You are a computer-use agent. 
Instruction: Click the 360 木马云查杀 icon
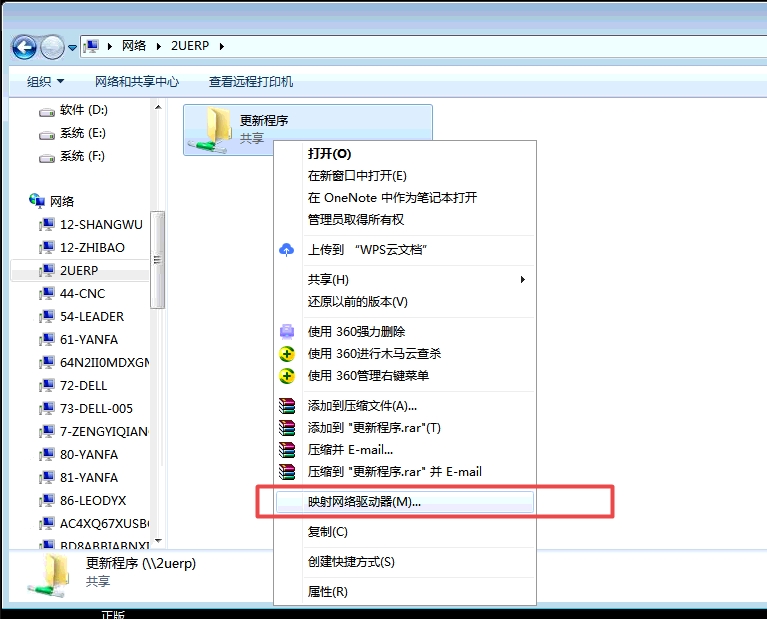click(x=287, y=354)
